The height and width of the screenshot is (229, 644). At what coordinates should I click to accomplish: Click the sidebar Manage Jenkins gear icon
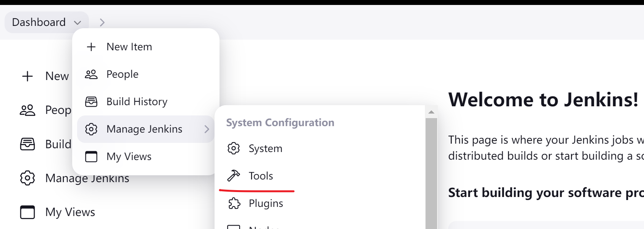click(x=27, y=178)
